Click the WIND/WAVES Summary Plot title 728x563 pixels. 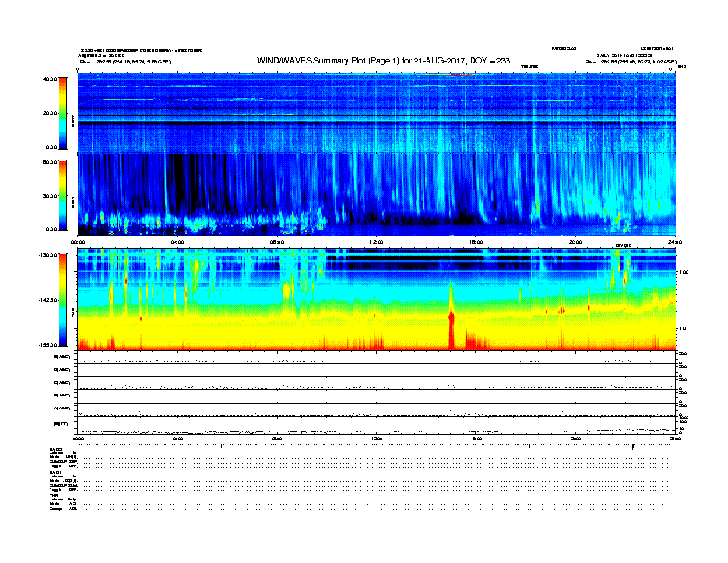(383, 61)
